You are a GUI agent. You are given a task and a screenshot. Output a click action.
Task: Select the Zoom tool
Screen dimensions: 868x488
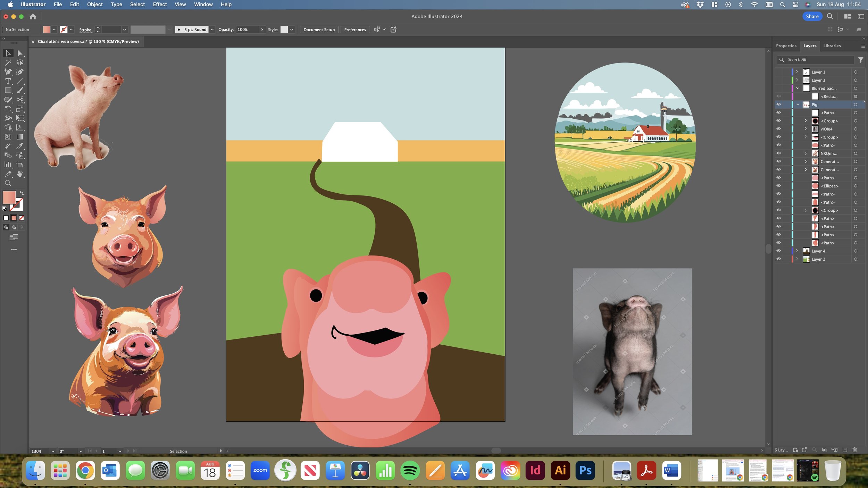[x=8, y=183]
